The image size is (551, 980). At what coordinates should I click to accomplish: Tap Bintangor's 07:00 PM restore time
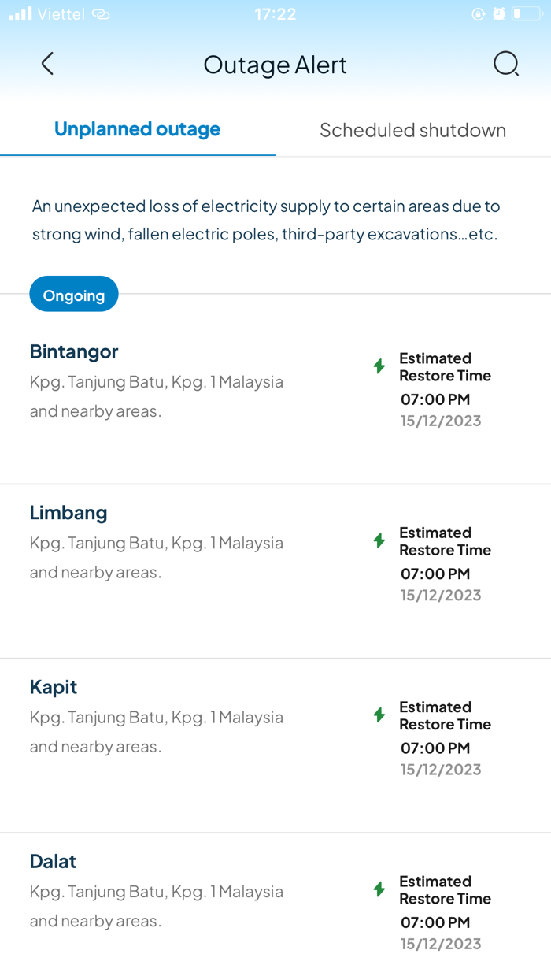pyautogui.click(x=435, y=399)
